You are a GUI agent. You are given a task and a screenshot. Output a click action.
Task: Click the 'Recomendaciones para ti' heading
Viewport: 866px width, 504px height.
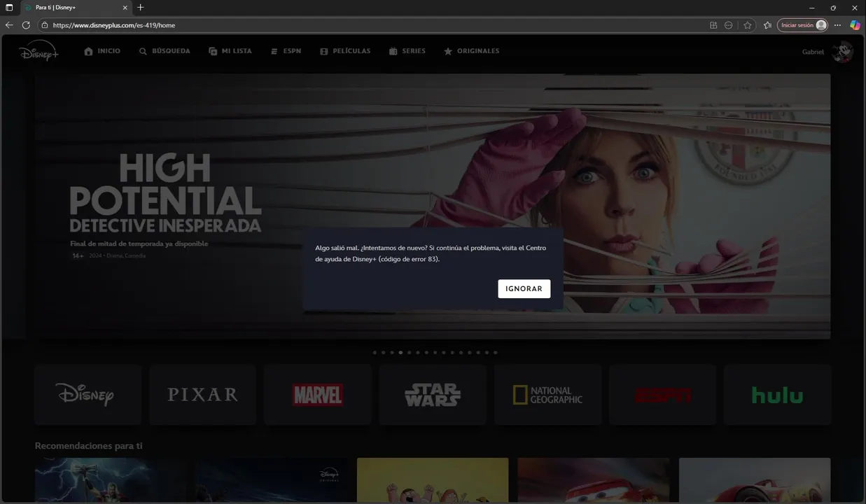pyautogui.click(x=89, y=446)
